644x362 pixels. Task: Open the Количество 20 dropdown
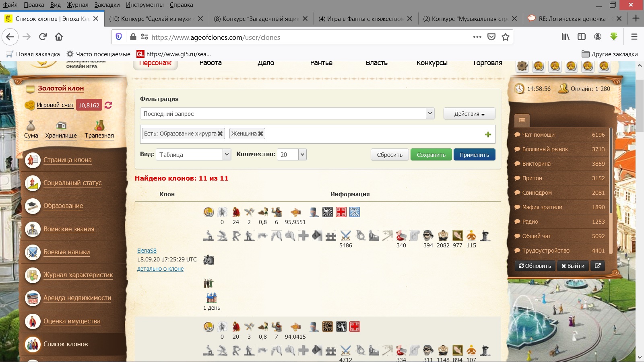(292, 154)
